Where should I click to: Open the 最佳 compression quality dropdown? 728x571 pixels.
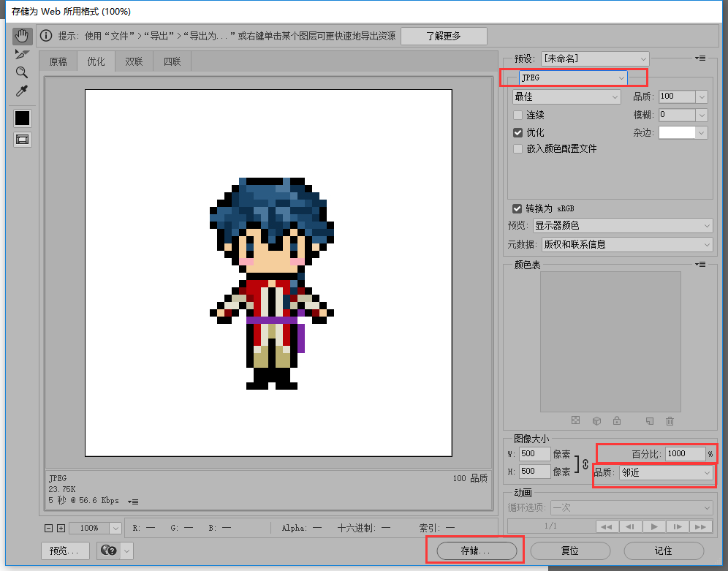566,97
